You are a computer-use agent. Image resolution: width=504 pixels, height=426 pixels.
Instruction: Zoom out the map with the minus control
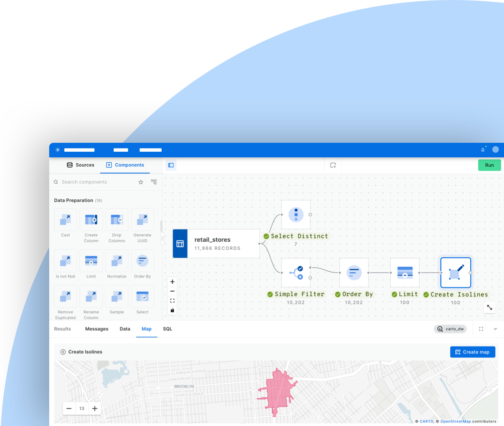click(69, 408)
